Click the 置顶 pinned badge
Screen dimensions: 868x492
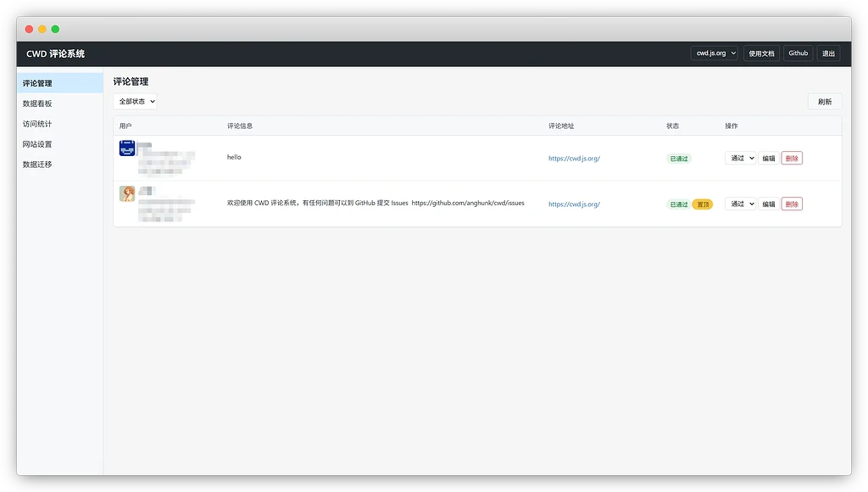point(703,204)
